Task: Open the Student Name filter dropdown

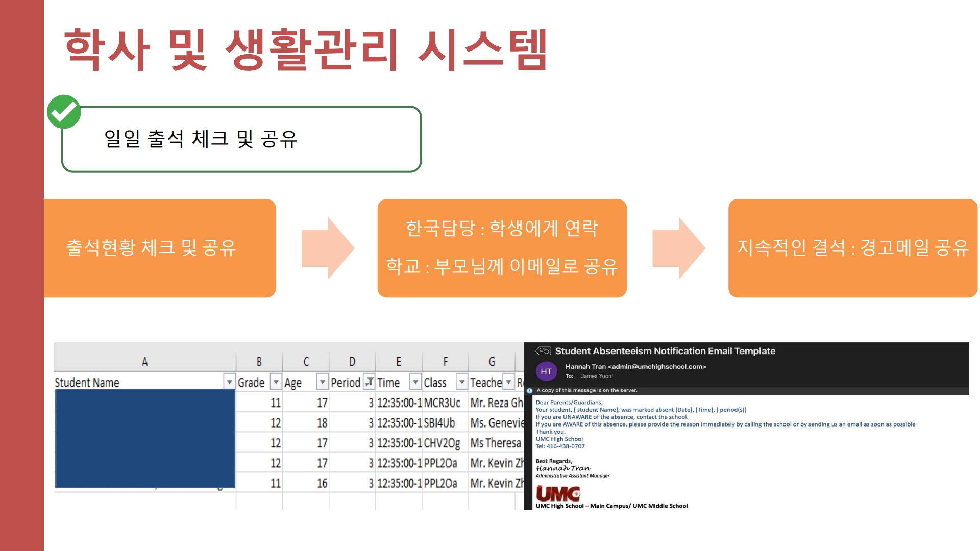Action: [x=229, y=382]
